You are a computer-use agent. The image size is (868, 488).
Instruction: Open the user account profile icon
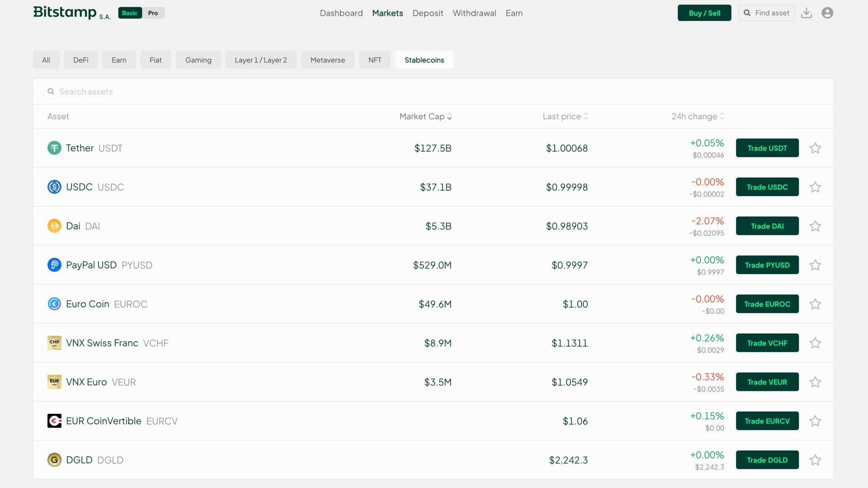point(827,13)
